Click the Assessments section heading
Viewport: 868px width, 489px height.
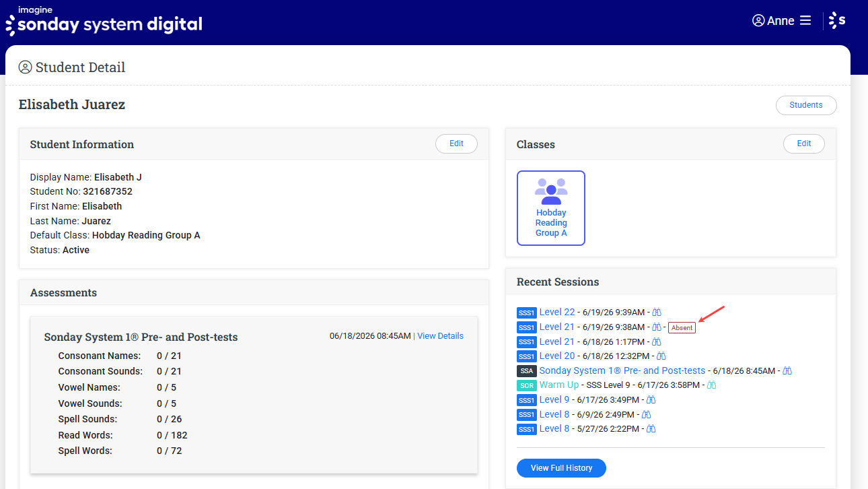[63, 292]
